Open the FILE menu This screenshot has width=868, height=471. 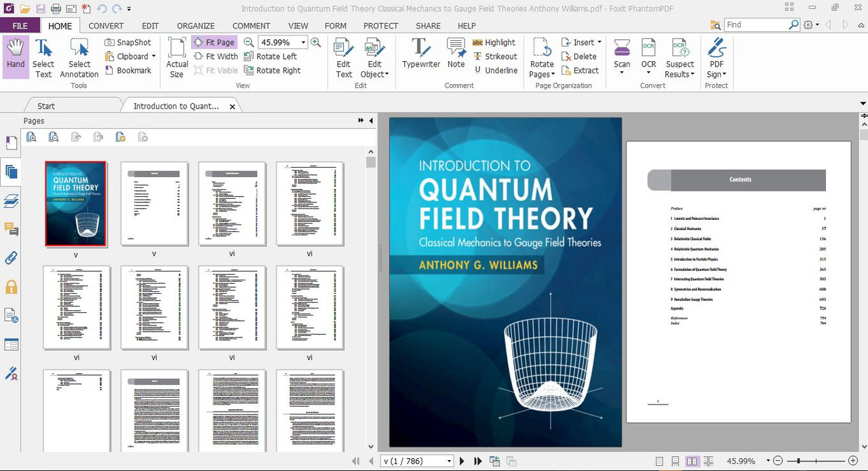point(20,26)
